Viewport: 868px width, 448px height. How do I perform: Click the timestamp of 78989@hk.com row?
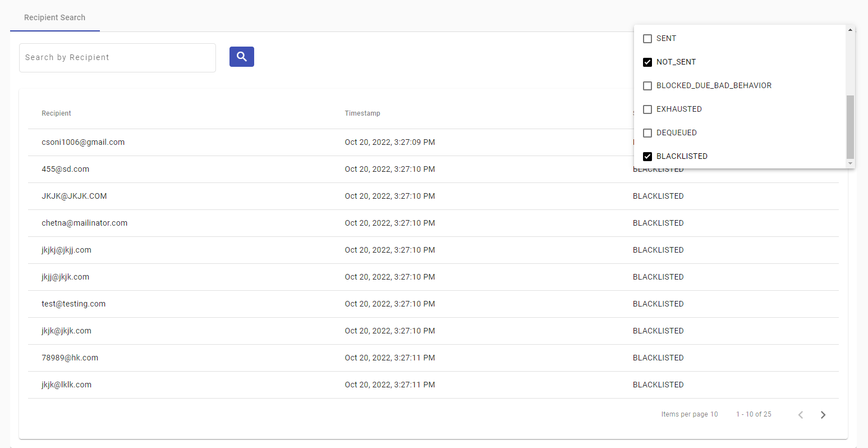click(390, 358)
